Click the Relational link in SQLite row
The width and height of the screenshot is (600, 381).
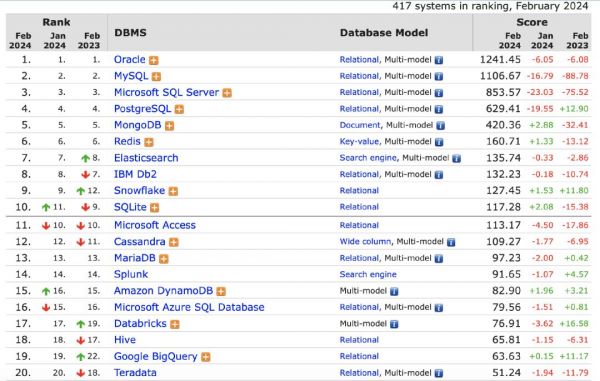tap(359, 207)
